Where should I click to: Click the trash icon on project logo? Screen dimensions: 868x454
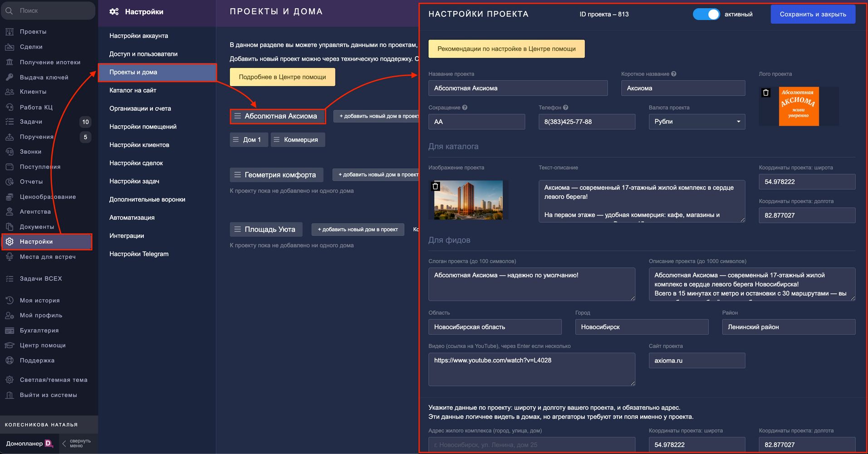pos(766,93)
